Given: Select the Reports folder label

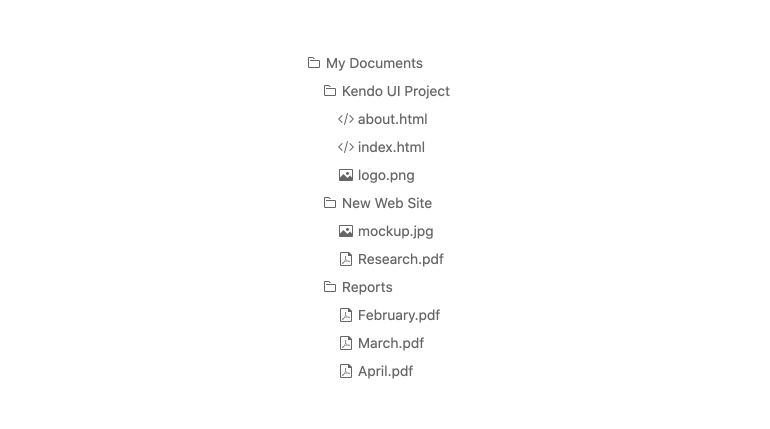Looking at the screenshot, I should pyautogui.click(x=367, y=287).
